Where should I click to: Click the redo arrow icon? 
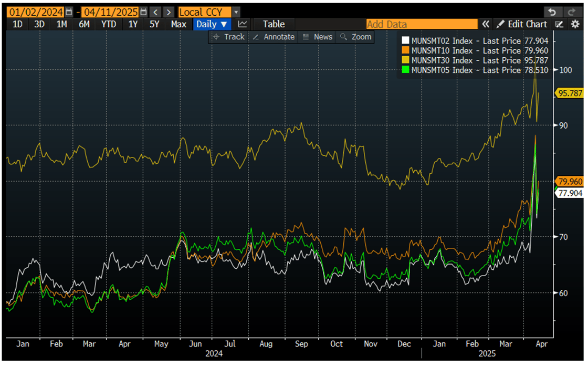click(571, 12)
